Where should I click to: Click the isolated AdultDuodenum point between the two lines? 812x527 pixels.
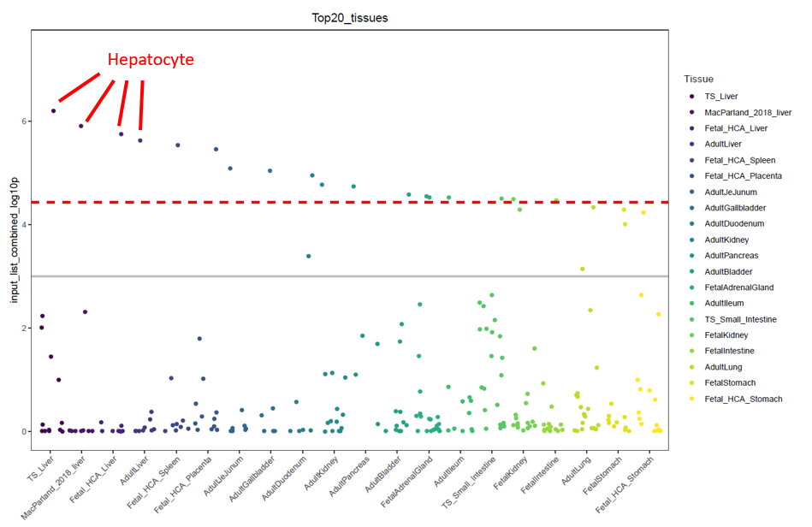pyautogui.click(x=309, y=257)
